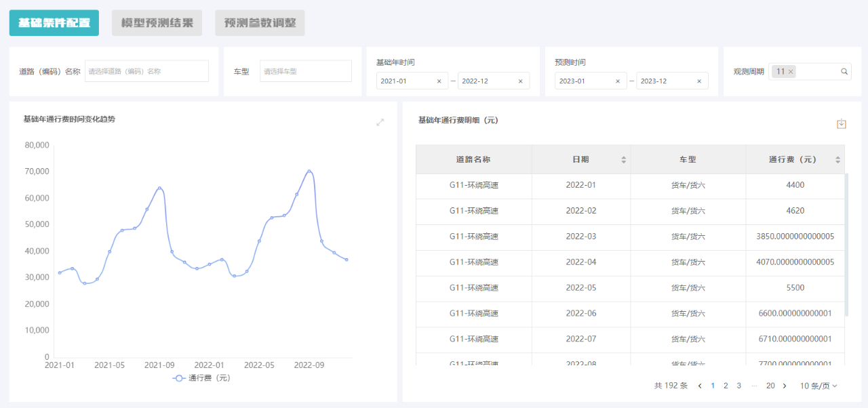Screen dimensions: 868x408
Task: Click the 5500 toll fee cell
Action: tap(795, 288)
